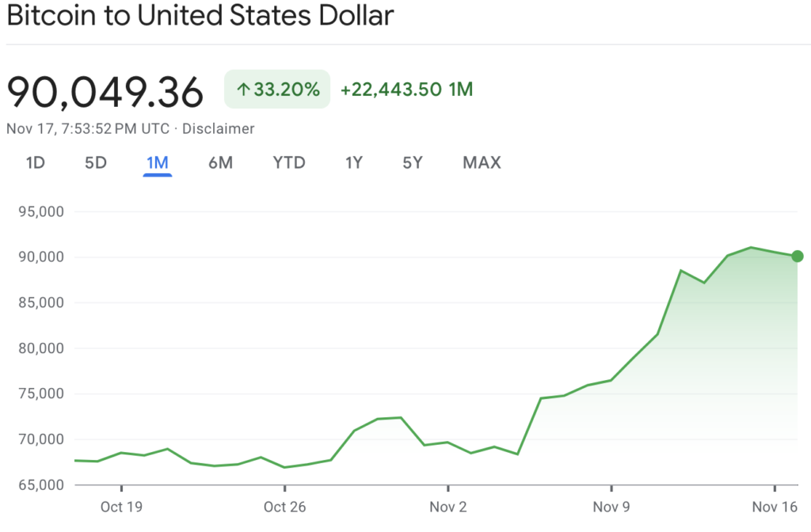This screenshot has height=532, width=811.
Task: Click the Bitcoin to United States Dollar title
Action: 200,16
